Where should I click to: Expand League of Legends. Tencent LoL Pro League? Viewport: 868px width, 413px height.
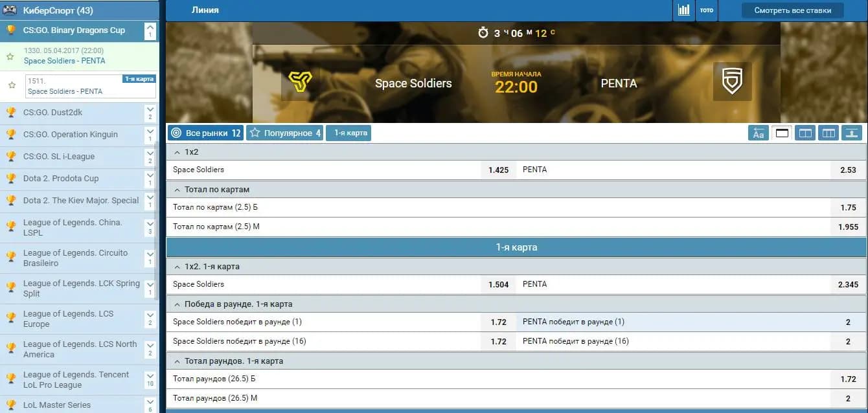(x=150, y=380)
